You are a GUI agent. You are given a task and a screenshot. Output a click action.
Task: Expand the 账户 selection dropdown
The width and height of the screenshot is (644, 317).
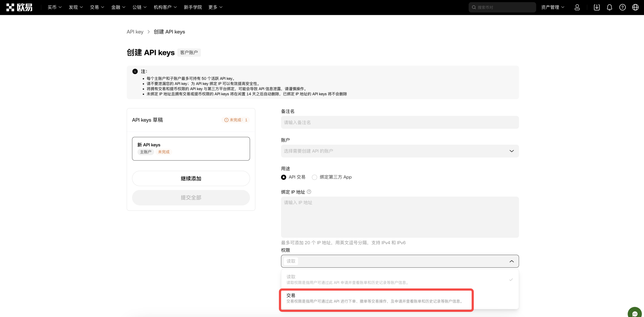click(400, 151)
